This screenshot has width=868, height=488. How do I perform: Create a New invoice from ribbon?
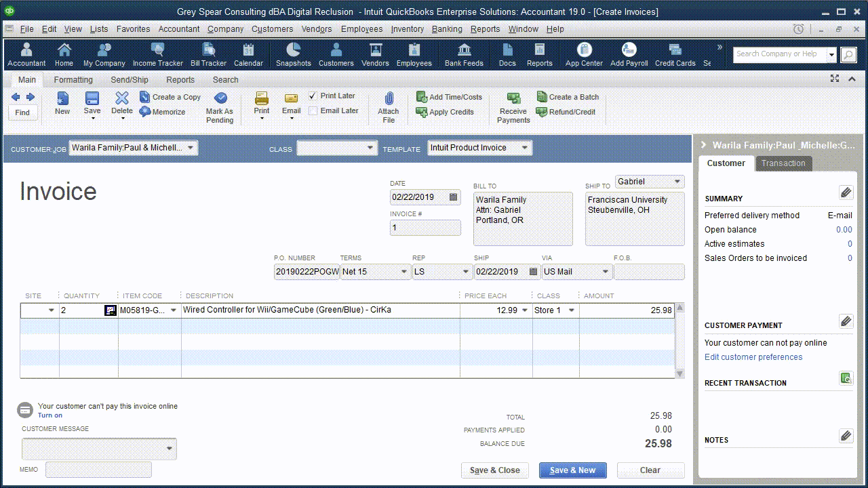tap(62, 104)
